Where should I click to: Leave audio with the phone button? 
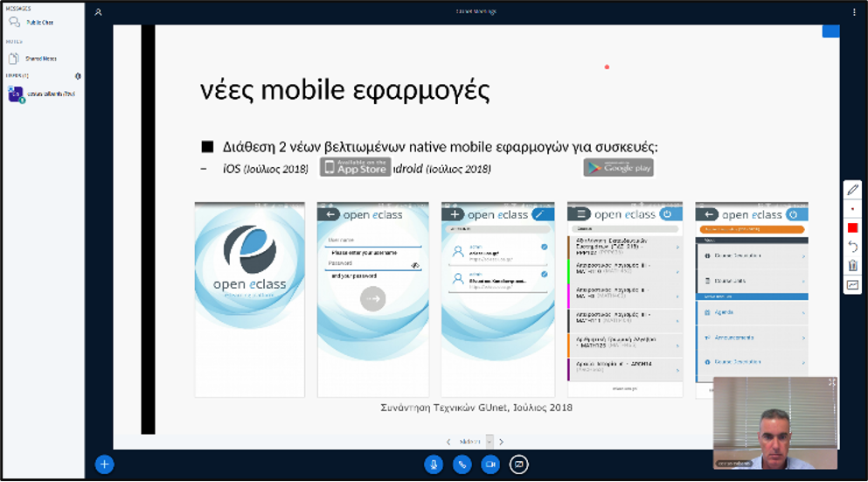coord(462,465)
